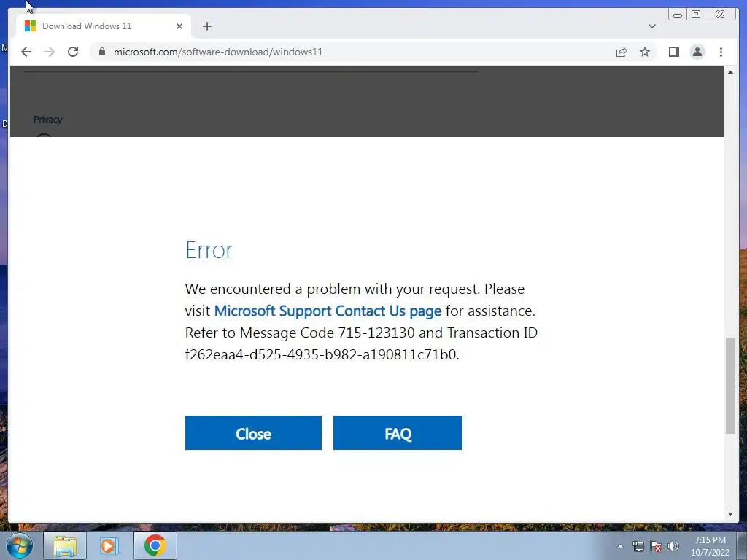The image size is (747, 560).
Task: Bookmark this page with the star
Action: pos(645,52)
